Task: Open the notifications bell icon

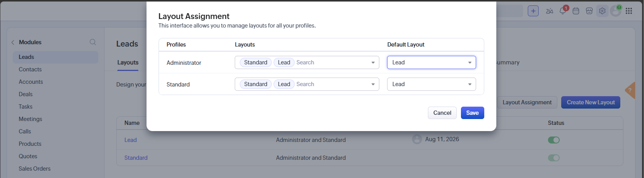Action: tap(563, 11)
